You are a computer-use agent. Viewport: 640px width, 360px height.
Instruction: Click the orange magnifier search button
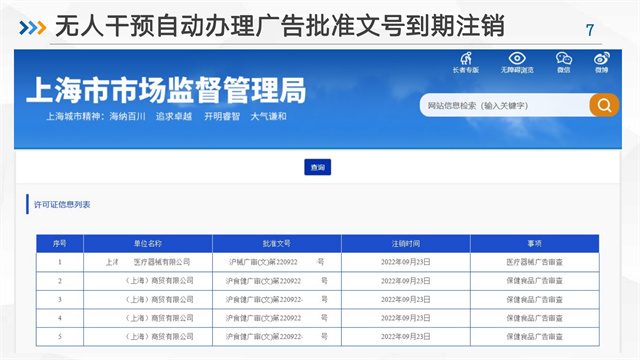[604, 105]
